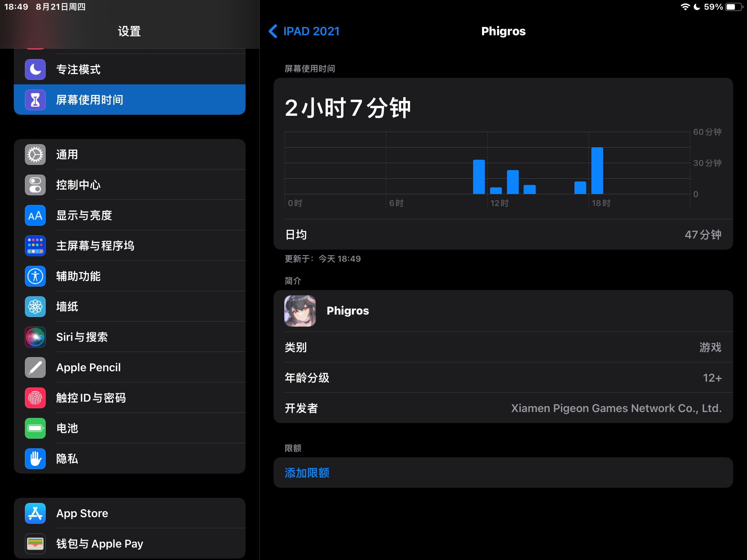The height and width of the screenshot is (560, 747).
Task: Tap the tallest usage bar after 18时
Action: click(597, 171)
